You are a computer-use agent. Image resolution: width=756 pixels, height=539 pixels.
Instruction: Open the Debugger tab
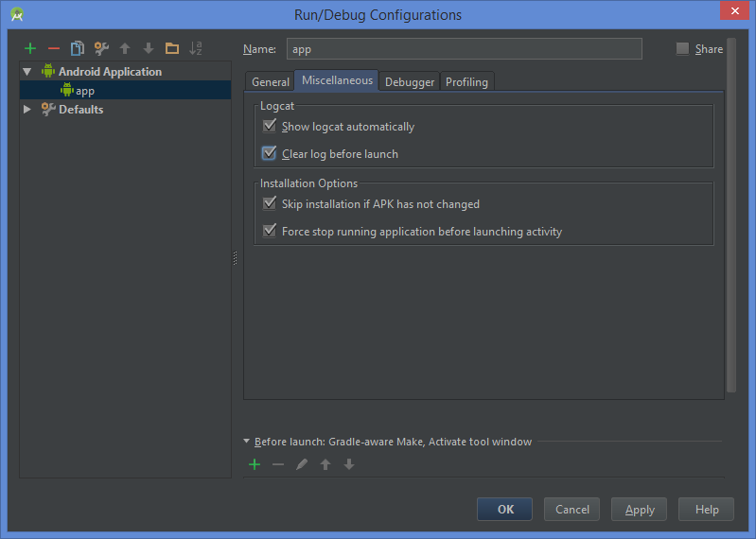[410, 82]
